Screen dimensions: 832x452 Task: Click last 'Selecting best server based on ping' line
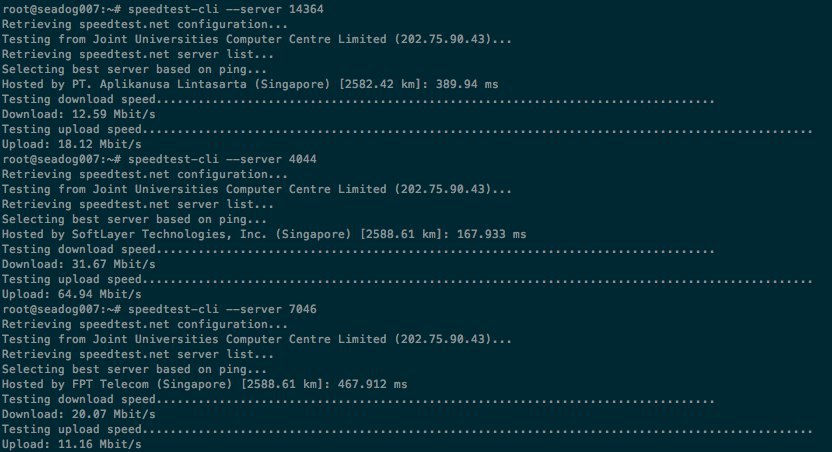[134, 369]
